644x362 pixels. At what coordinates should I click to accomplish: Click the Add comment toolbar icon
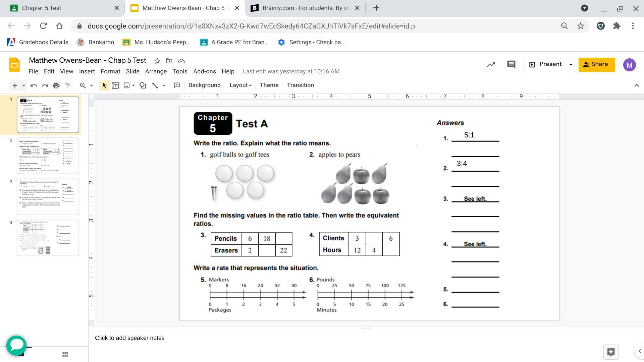(177, 85)
